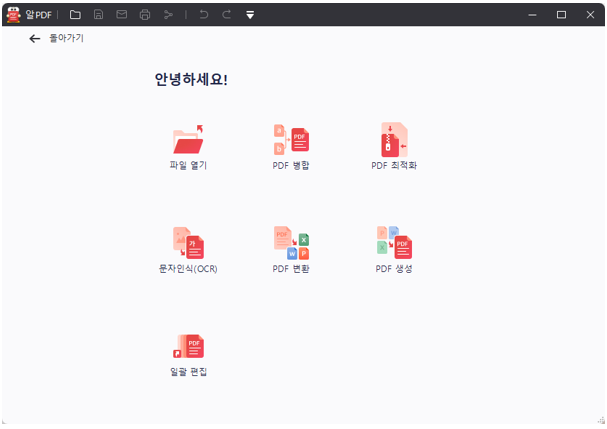Click the PDF 생성 label
Screen dimensions: 607x429
click(x=394, y=269)
